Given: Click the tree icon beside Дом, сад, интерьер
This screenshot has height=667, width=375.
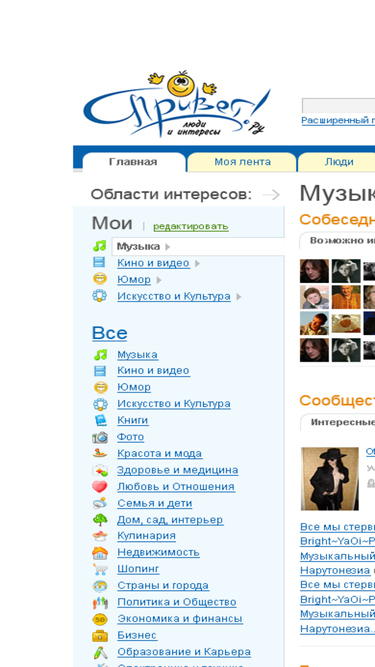Looking at the screenshot, I should pos(100,520).
